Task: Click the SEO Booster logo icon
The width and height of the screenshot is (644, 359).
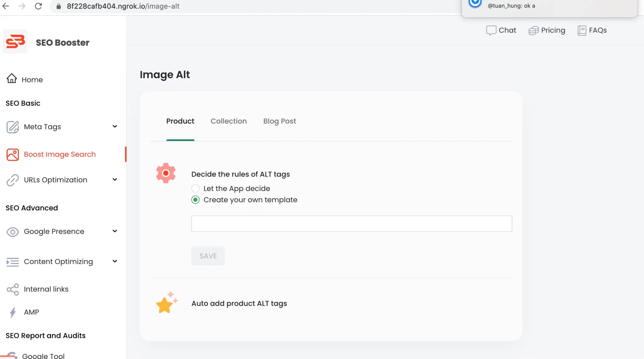Action: (15, 42)
